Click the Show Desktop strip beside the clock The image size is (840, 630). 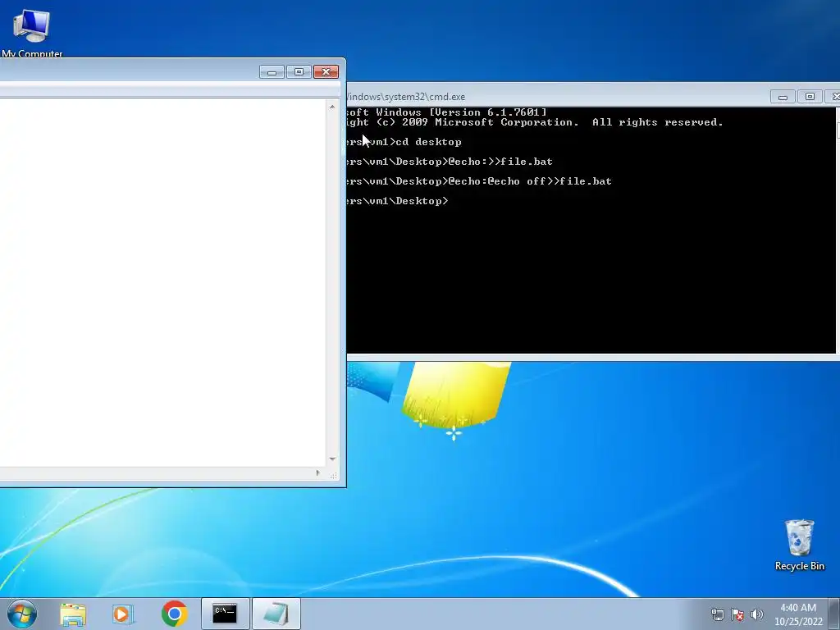[834, 614]
